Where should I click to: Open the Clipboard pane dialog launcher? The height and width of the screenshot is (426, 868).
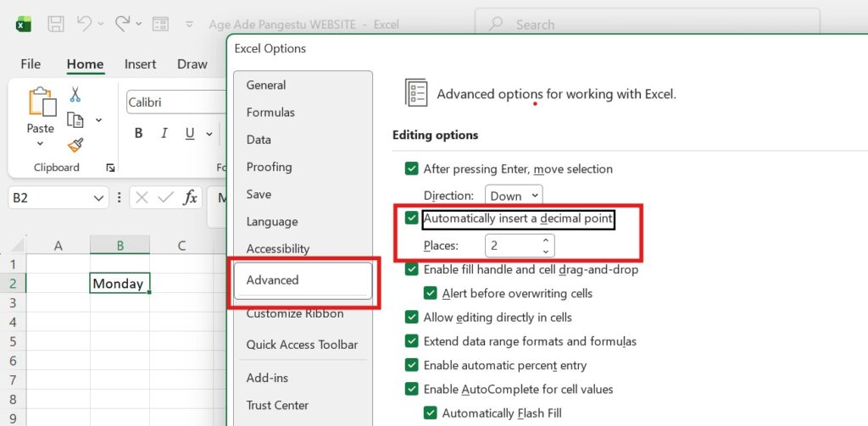pyautogui.click(x=110, y=168)
